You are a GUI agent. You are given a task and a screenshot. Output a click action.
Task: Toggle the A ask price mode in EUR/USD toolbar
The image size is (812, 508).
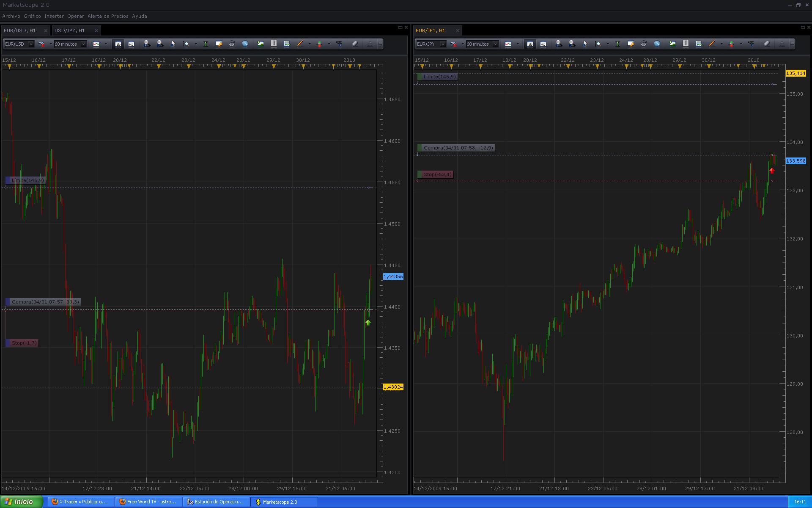(x=131, y=44)
